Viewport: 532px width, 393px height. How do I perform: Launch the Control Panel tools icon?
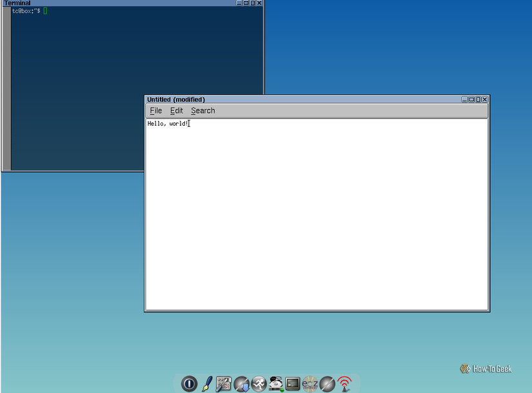point(224,384)
